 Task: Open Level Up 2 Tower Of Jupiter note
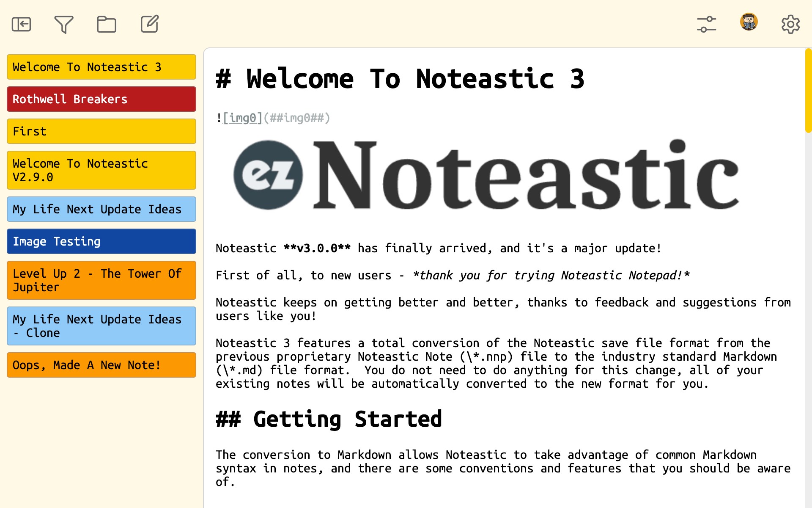tap(101, 280)
